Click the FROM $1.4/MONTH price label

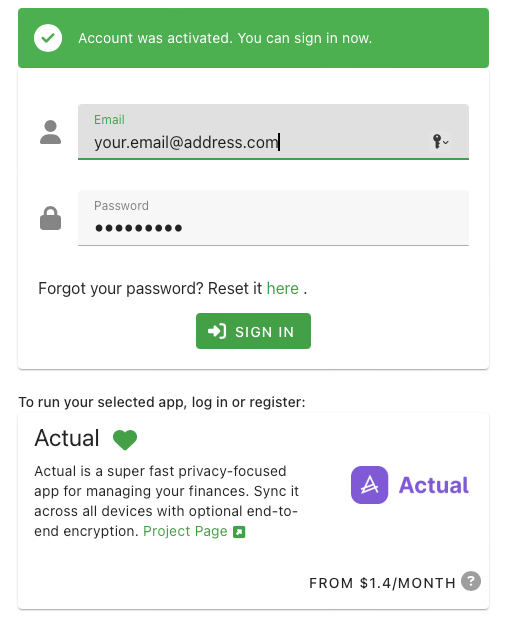coord(383,583)
